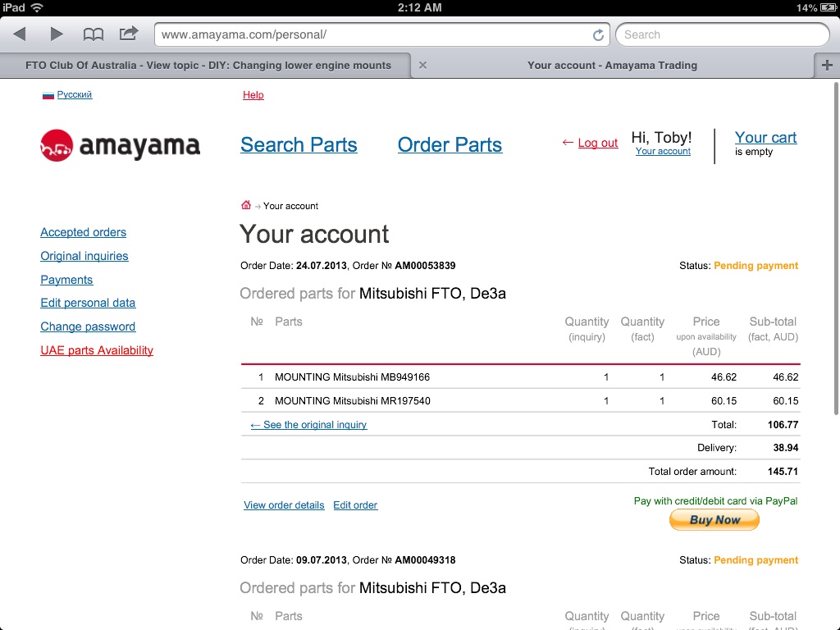840x630 pixels.
Task: Click order date 09.07.2013
Action: 322,560
